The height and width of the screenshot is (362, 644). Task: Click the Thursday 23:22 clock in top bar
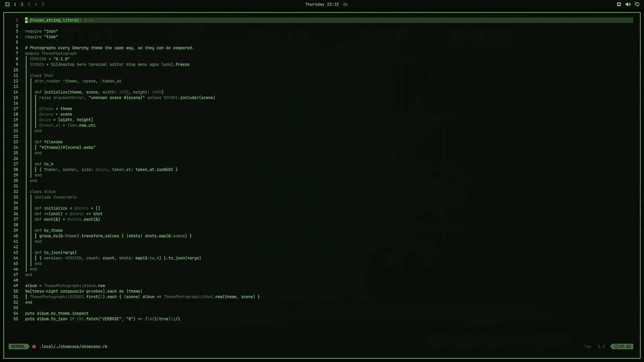pyautogui.click(x=322, y=4)
